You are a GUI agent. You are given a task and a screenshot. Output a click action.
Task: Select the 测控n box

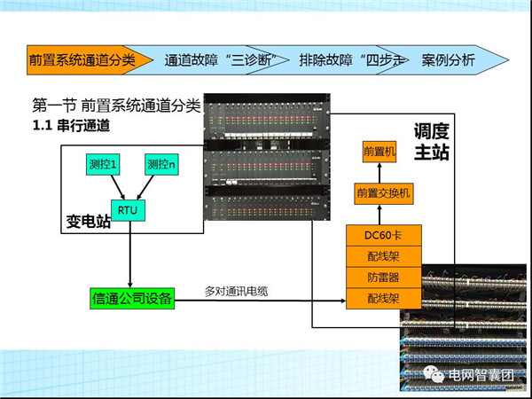coord(161,165)
